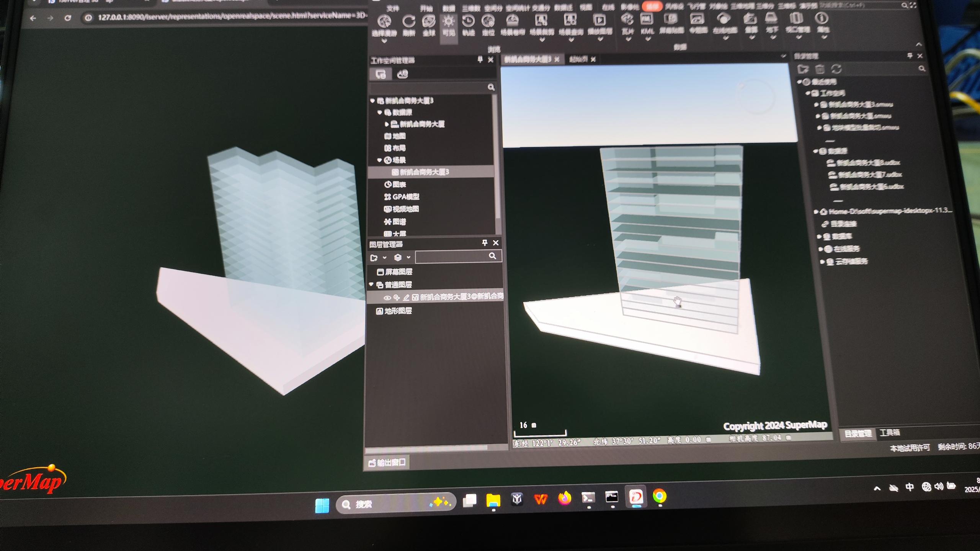Click the refresh icon in catalog panel

coord(836,69)
